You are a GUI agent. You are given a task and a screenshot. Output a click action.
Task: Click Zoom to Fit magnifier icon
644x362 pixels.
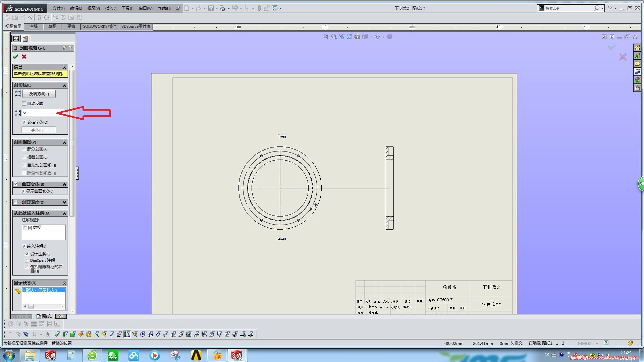326,37
